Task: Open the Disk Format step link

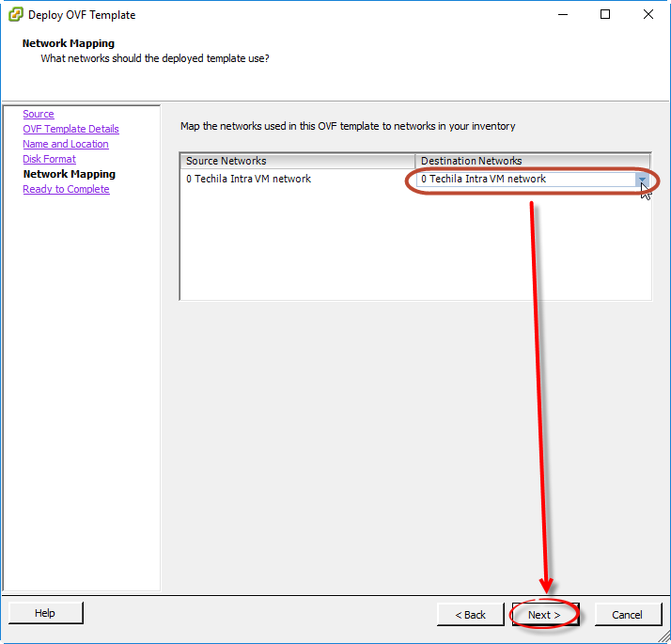Action: pyautogui.click(x=49, y=159)
